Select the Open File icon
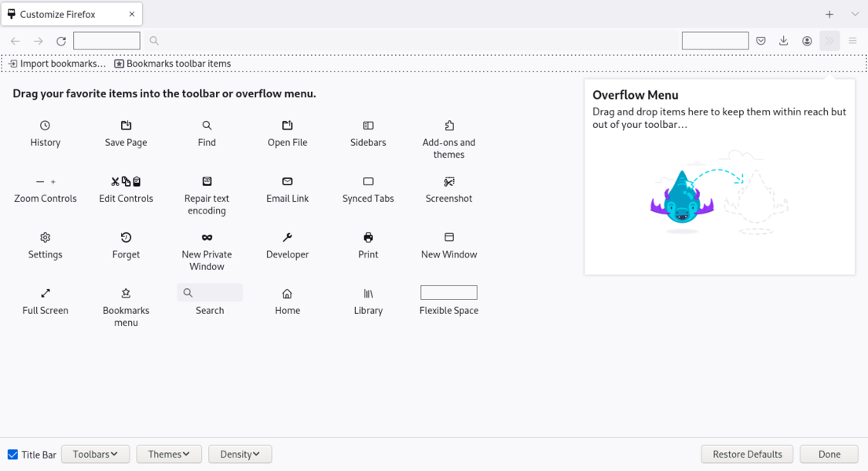 tap(288, 126)
